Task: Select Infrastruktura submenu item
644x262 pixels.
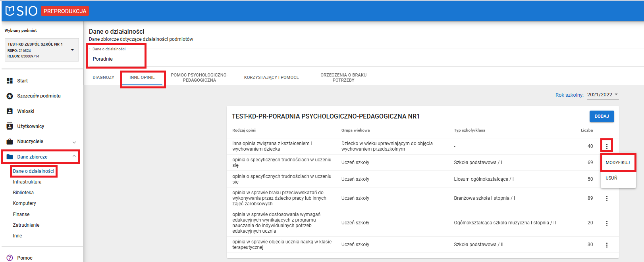Action: [x=27, y=182]
